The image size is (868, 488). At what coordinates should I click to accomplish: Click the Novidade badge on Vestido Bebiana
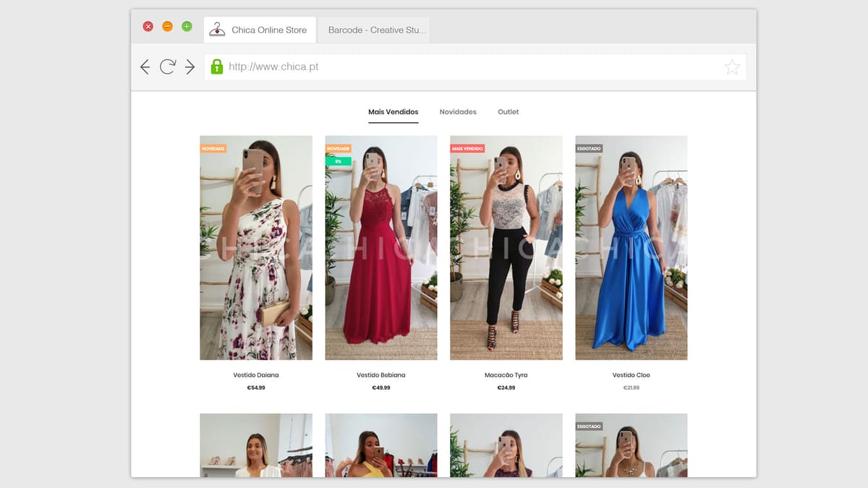(x=339, y=149)
